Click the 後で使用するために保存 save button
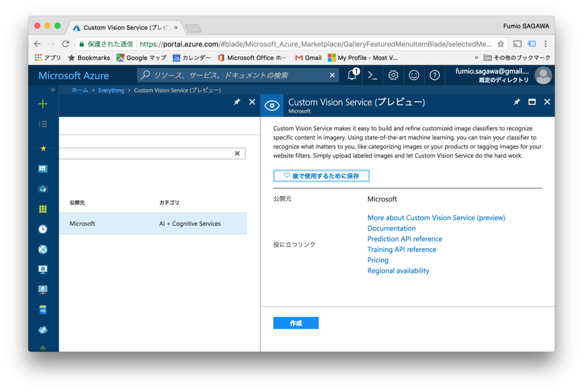 [x=321, y=176]
